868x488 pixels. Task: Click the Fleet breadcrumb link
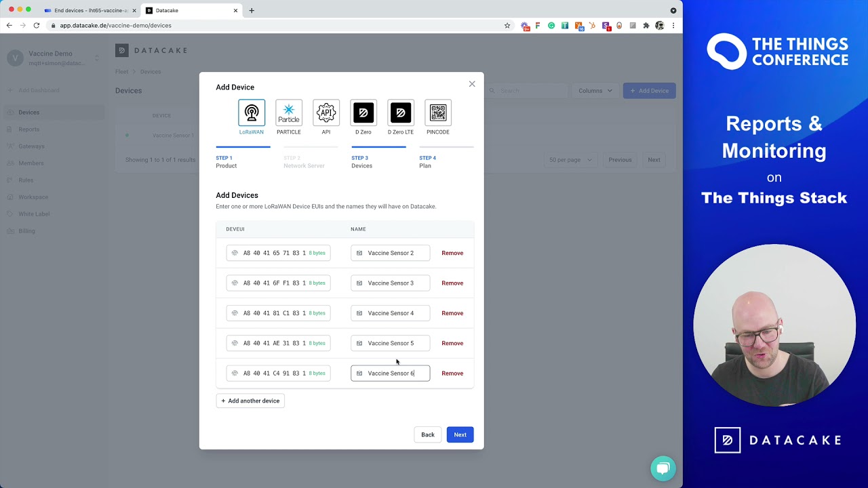pyautogui.click(x=121, y=72)
